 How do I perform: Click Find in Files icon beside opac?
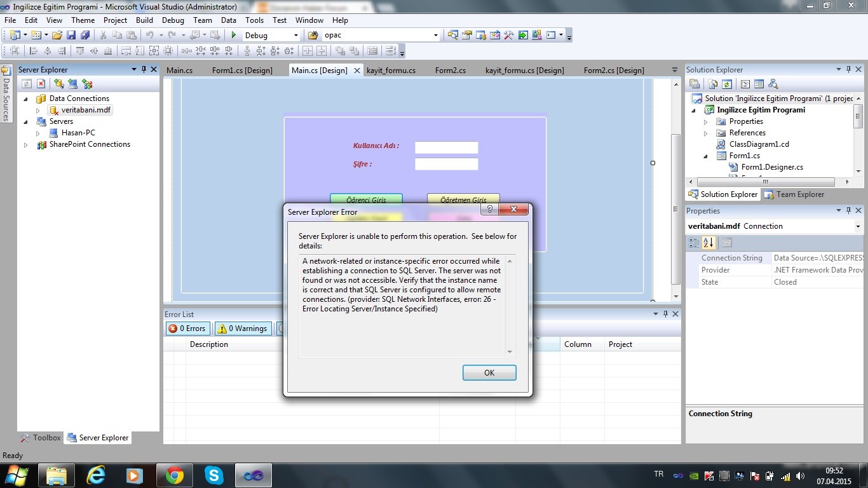(x=313, y=35)
